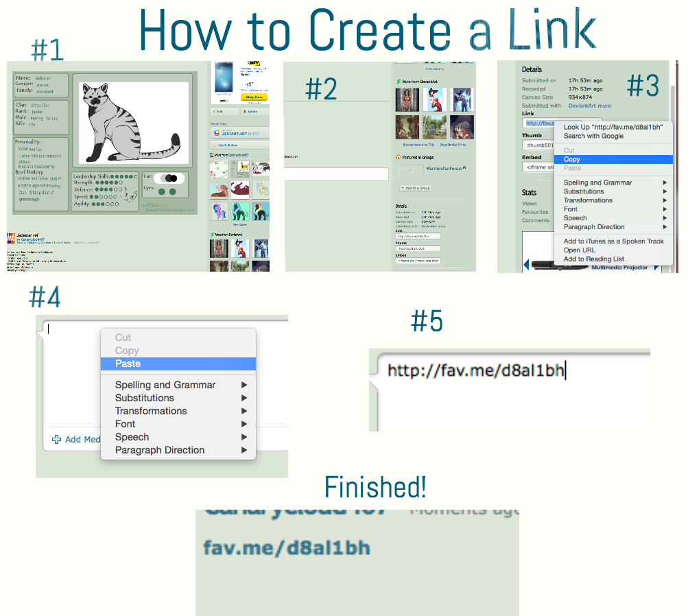The height and width of the screenshot is (616, 688).
Task: Click the watch icon next to WarriorsFanForest
Action: (464, 168)
